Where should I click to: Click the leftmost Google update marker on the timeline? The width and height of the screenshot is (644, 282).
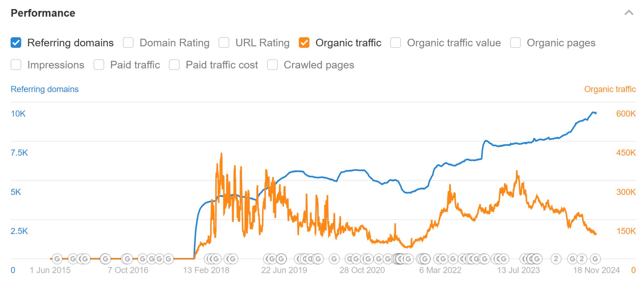[x=58, y=259]
